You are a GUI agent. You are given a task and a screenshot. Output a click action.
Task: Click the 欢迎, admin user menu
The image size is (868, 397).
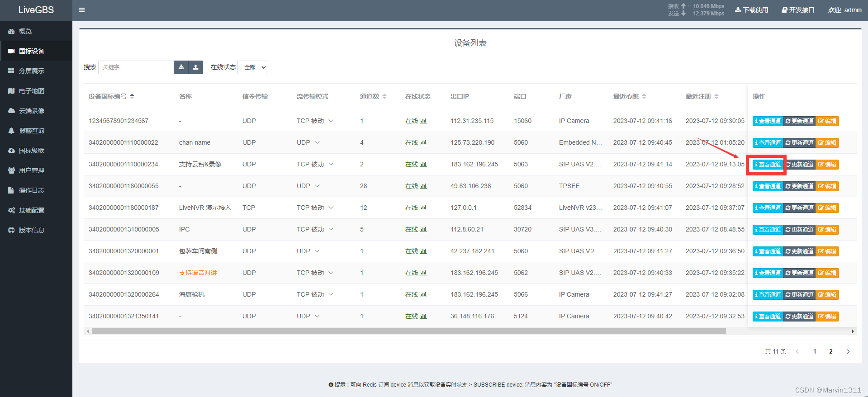[844, 10]
